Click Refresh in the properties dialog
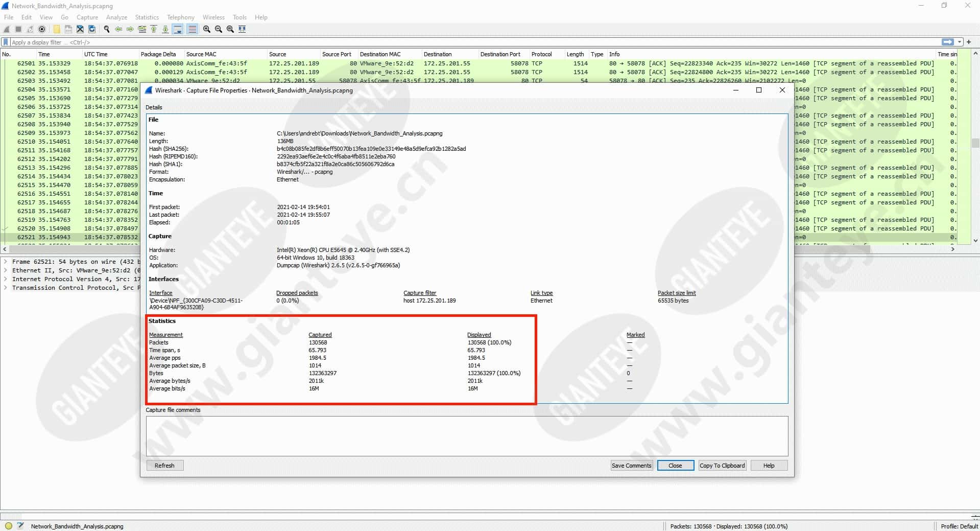The height and width of the screenshot is (531, 980). coord(164,466)
